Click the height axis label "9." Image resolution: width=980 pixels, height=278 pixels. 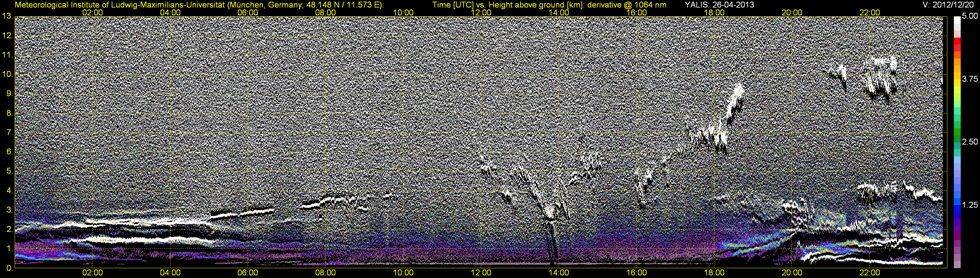9,94
